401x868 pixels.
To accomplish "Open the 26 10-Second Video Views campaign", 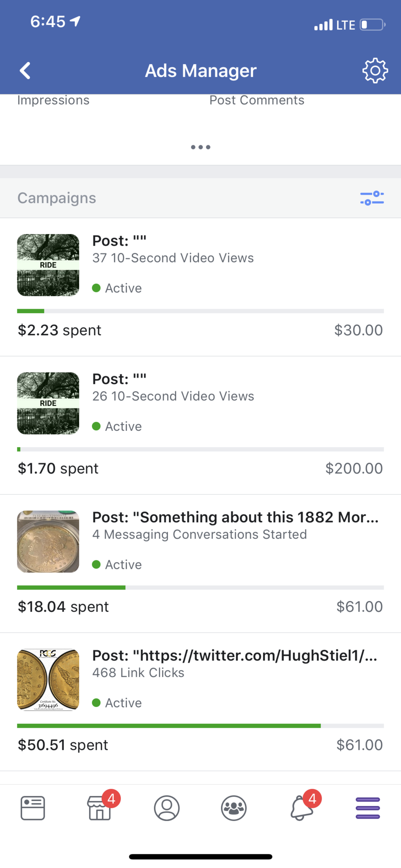I will 173,396.
